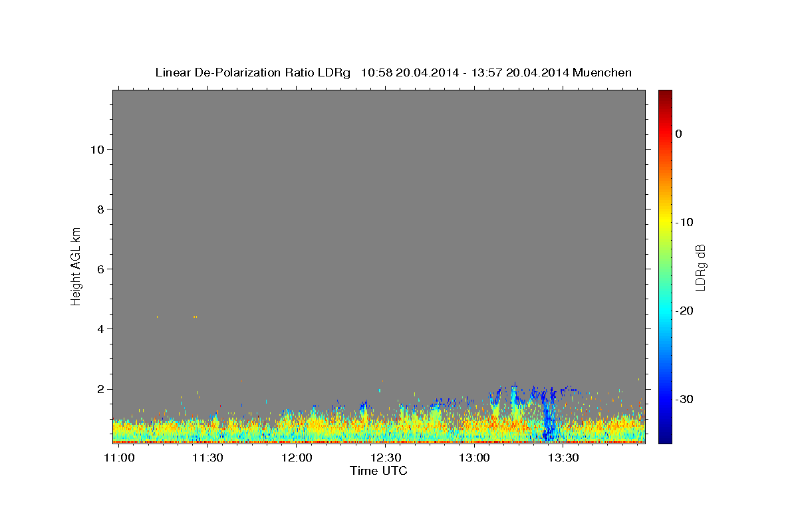The image size is (798, 532).
Task: Click the dark red top of colorbar
Action: [665, 95]
